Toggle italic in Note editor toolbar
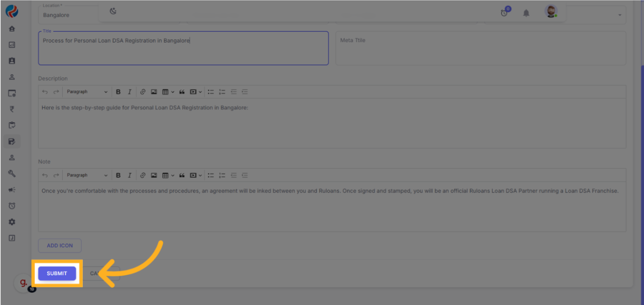644x305 pixels. (x=129, y=175)
